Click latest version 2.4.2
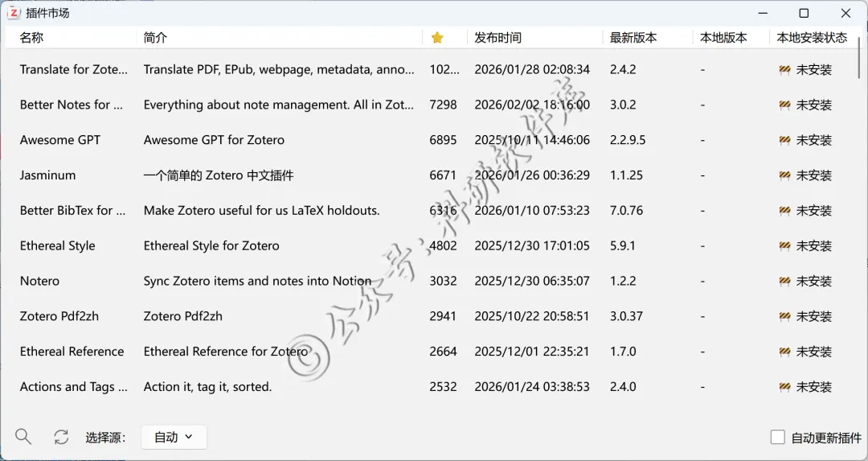The image size is (868, 461). pos(623,69)
